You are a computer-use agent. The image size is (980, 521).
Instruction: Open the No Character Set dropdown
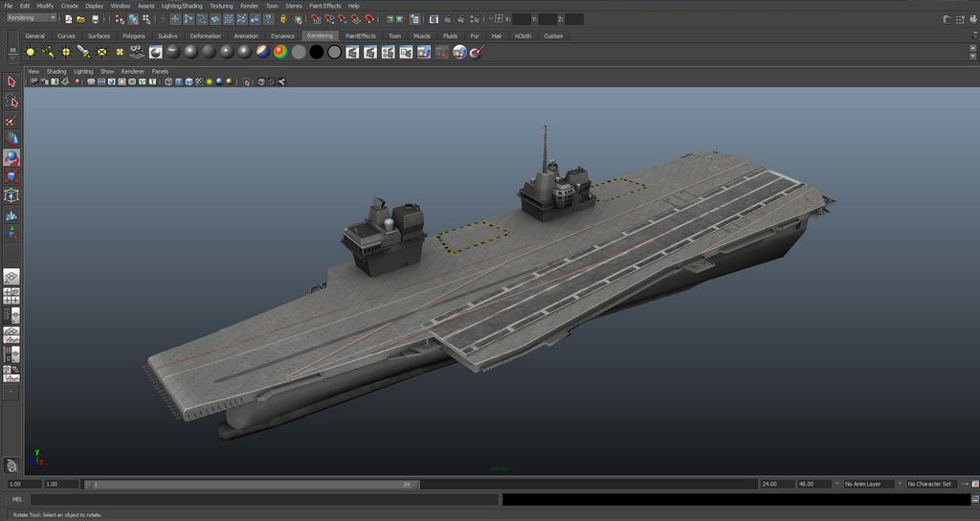pos(930,485)
